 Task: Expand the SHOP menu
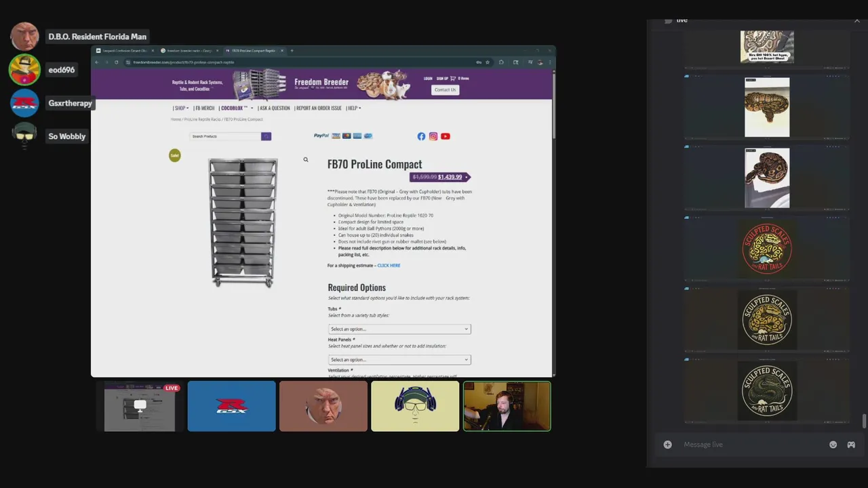(x=180, y=108)
